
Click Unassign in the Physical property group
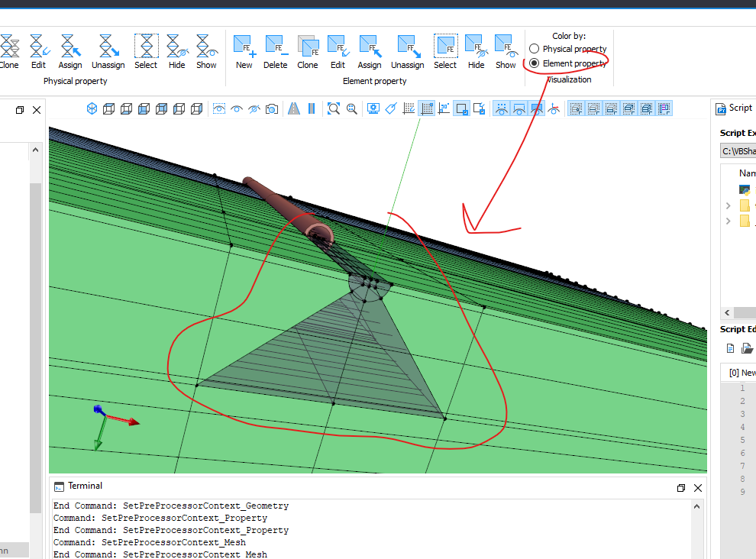point(108,52)
